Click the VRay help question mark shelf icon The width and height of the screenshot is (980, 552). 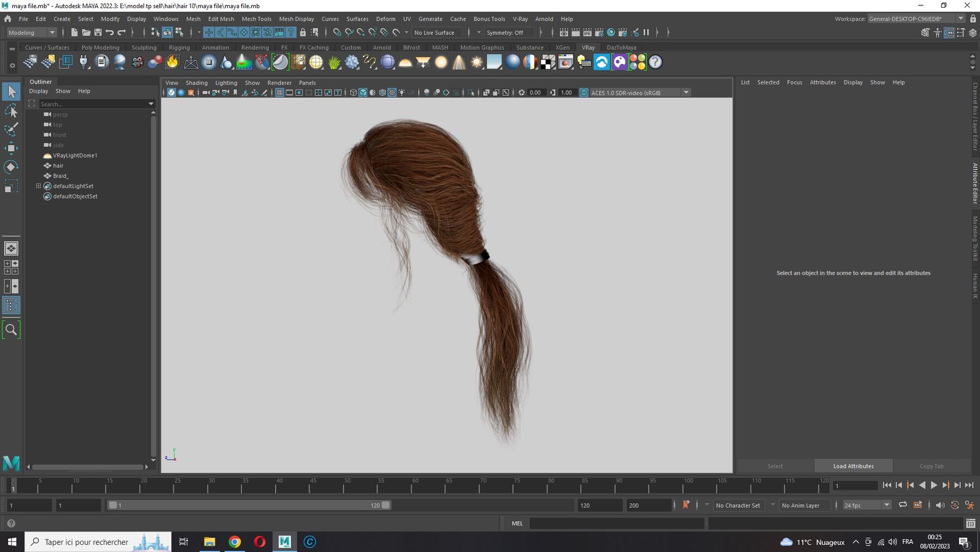tap(655, 62)
